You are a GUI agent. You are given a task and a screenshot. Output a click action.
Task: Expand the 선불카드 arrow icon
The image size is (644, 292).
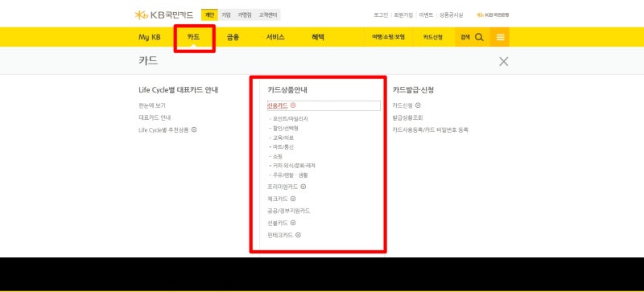293,223
